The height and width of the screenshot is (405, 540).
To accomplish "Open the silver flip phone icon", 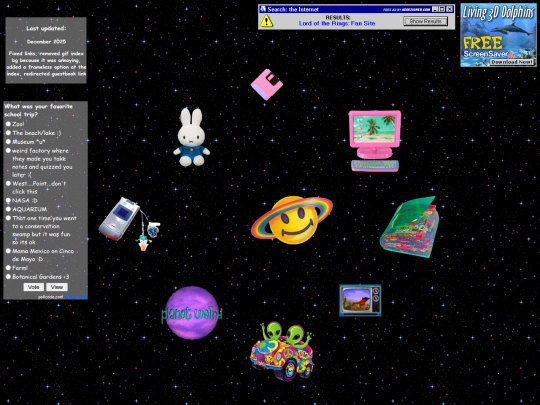I will [x=129, y=223].
